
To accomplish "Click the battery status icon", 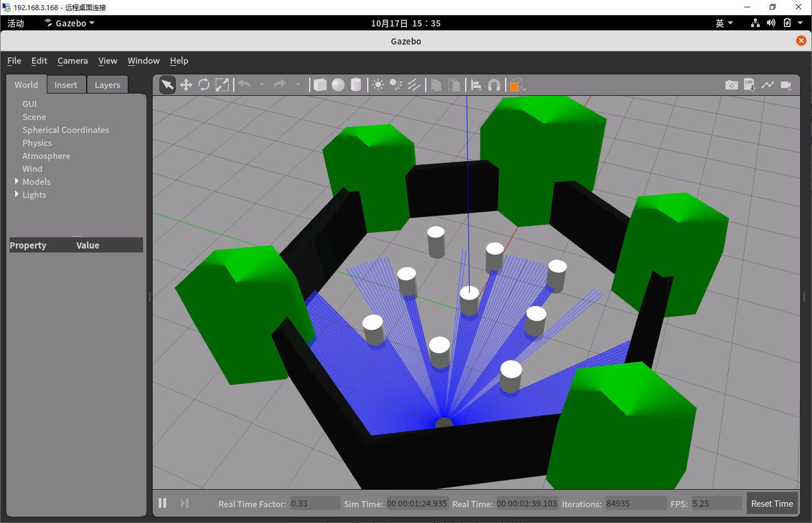I will pos(787,23).
